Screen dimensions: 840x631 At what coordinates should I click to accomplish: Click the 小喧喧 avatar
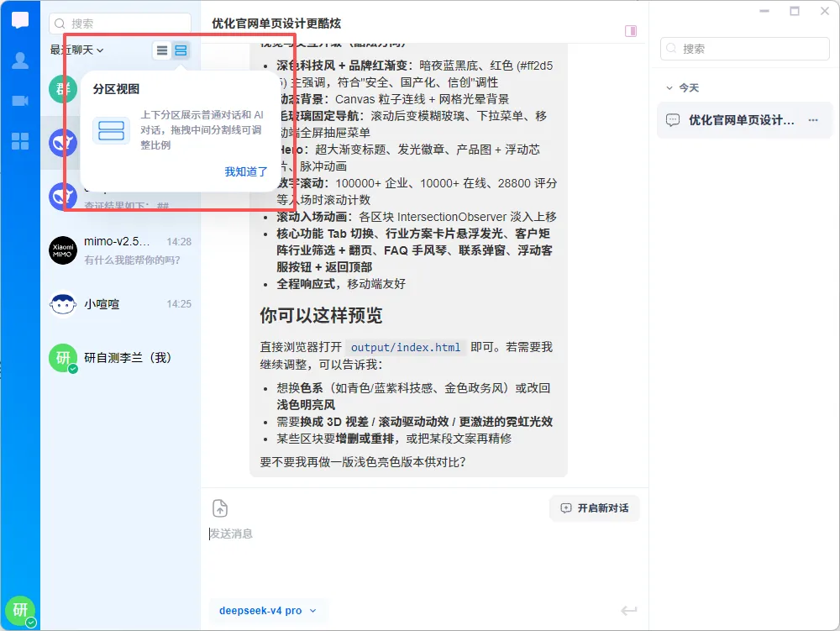click(63, 304)
